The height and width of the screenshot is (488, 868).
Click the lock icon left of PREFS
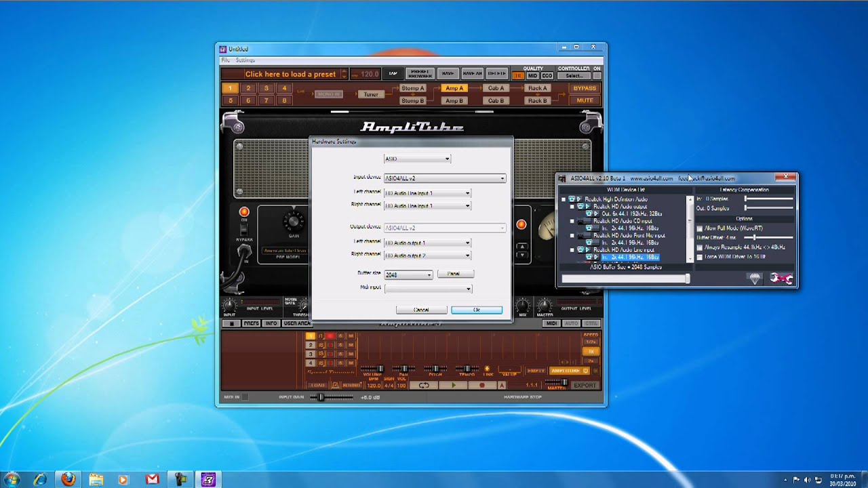(x=231, y=323)
